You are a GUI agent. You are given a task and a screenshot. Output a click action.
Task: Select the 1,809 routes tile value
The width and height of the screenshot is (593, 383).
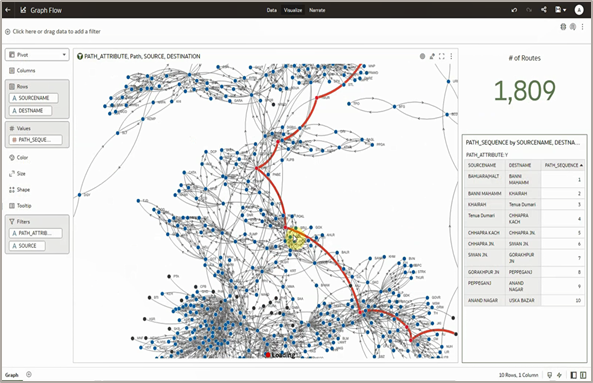(x=525, y=91)
